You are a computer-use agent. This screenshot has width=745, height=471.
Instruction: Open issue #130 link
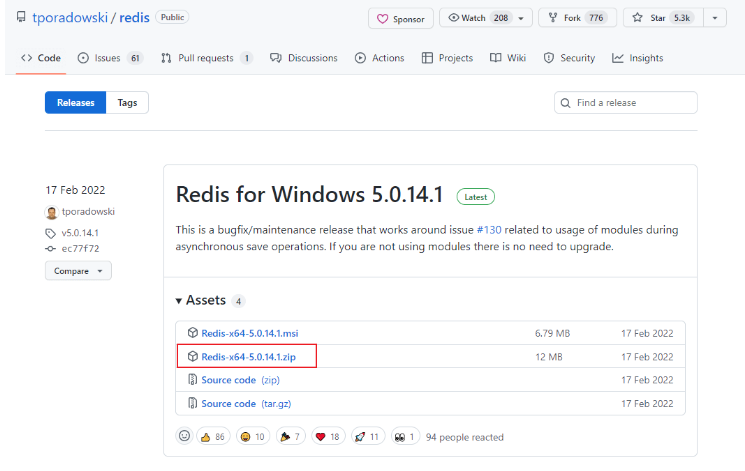coord(489,230)
